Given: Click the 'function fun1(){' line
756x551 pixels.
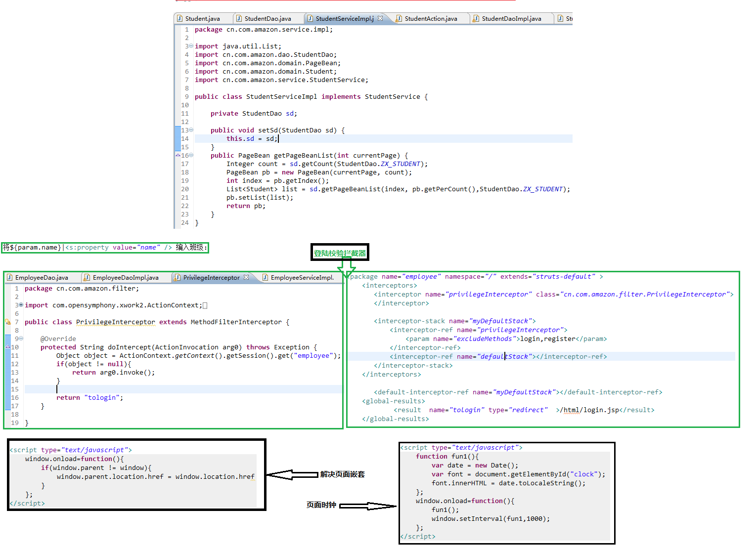Looking at the screenshot, I should click(447, 456).
